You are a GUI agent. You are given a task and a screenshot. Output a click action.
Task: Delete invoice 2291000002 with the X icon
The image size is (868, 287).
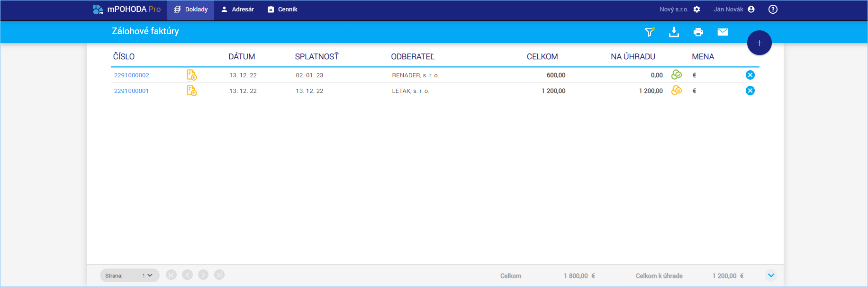tap(750, 75)
